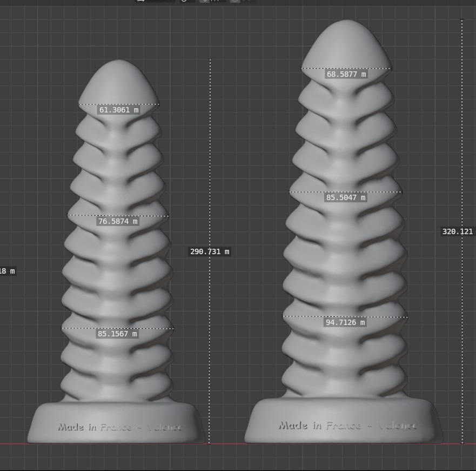Click the 61.3061 m measurement label

pos(118,110)
